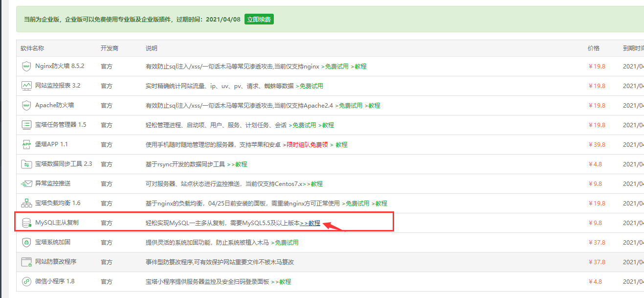The image size is (644, 298).
Task: Click the 说明 column header
Action: (152, 48)
